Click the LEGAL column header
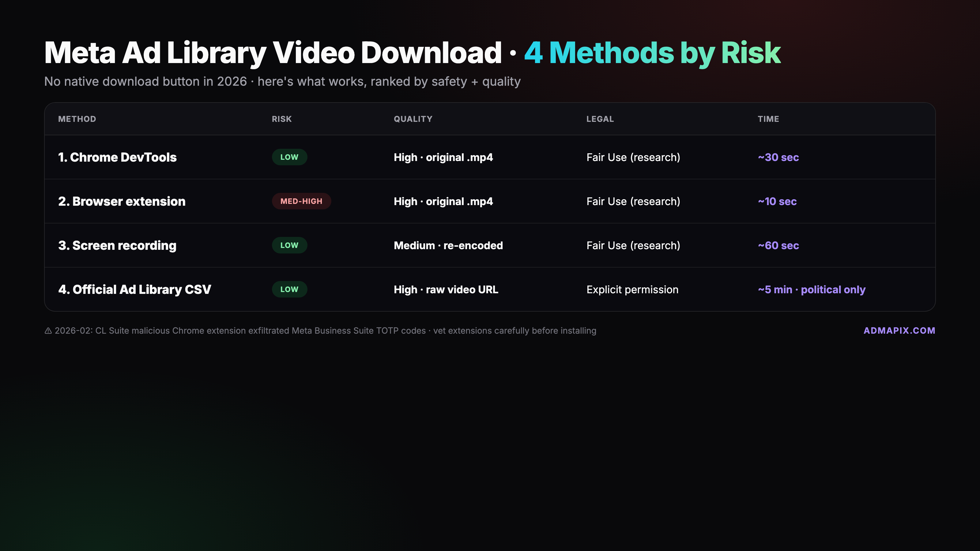Image resolution: width=980 pixels, height=551 pixels. (x=600, y=119)
